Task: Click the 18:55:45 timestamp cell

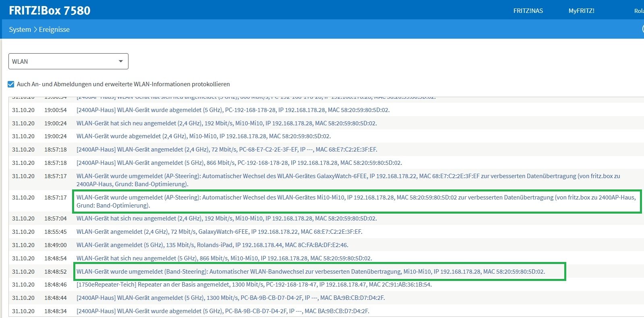Action: click(56, 232)
